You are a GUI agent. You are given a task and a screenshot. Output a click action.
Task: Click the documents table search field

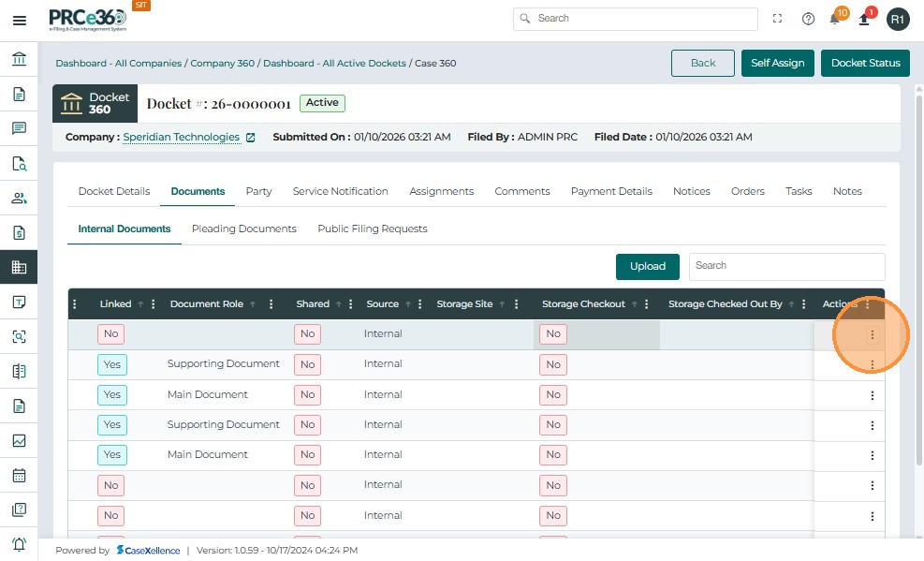786,266
